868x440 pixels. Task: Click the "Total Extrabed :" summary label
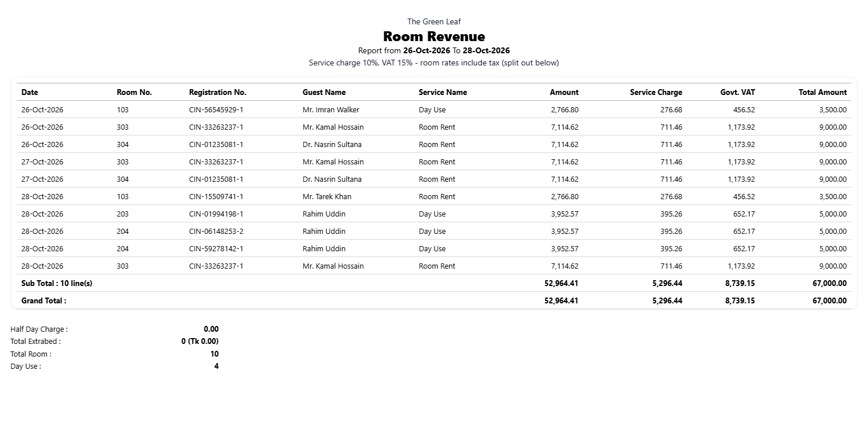point(35,341)
